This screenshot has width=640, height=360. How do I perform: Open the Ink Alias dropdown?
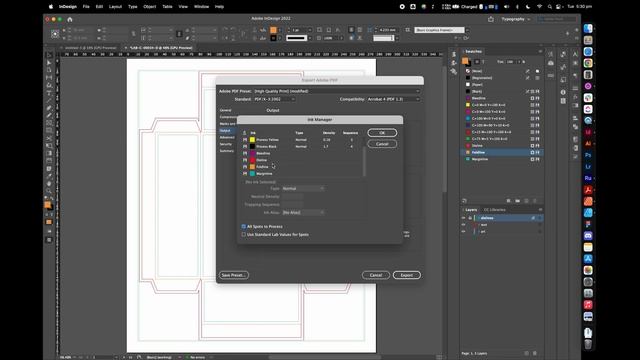tap(303, 213)
